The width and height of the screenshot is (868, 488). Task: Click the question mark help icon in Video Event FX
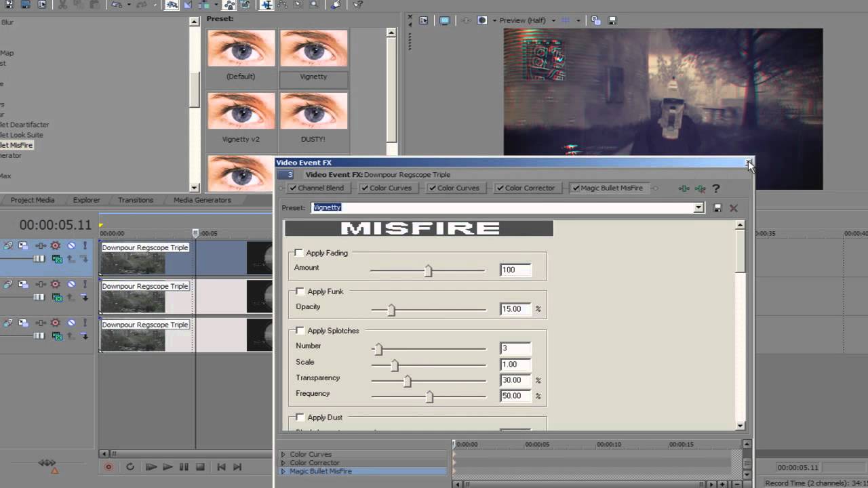click(715, 188)
